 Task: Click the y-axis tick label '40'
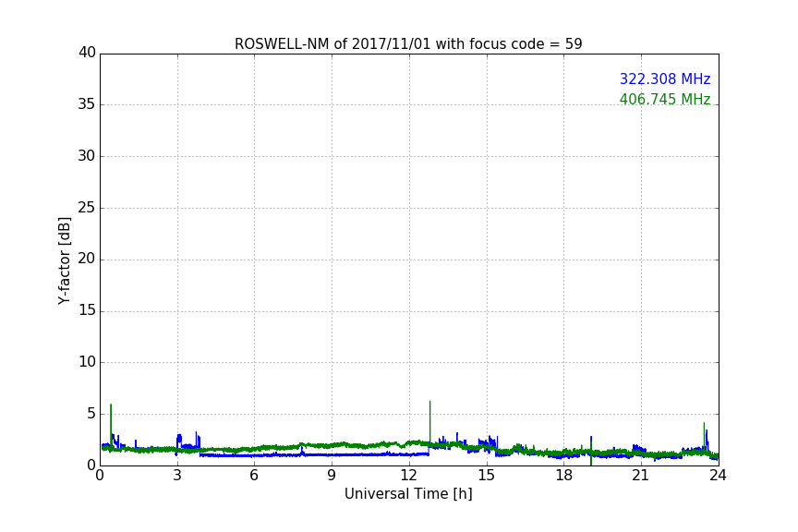coord(87,53)
